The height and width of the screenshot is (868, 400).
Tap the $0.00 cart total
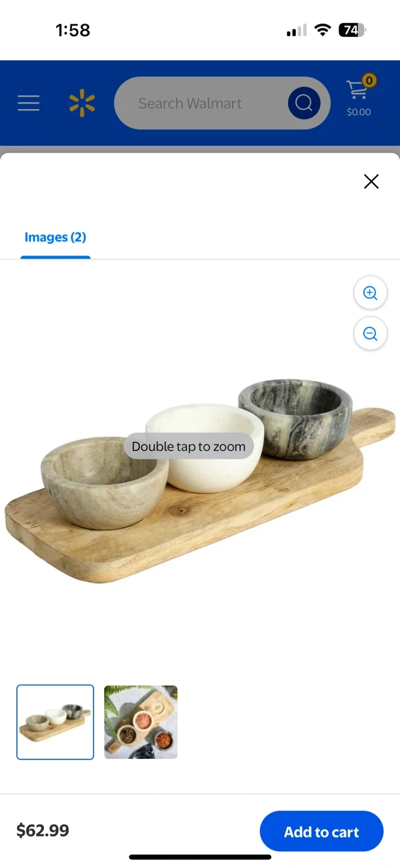(358, 112)
